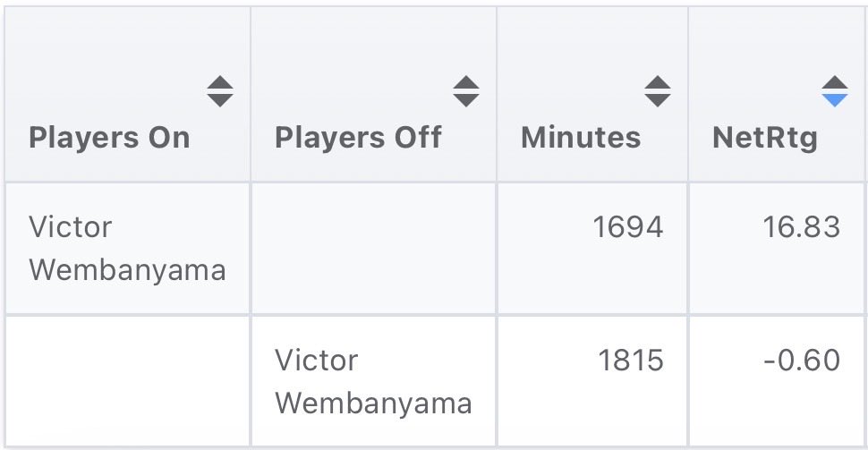The height and width of the screenshot is (450, 868).
Task: Select Victor Wembanyama in the Players Off column
Action: [372, 382]
